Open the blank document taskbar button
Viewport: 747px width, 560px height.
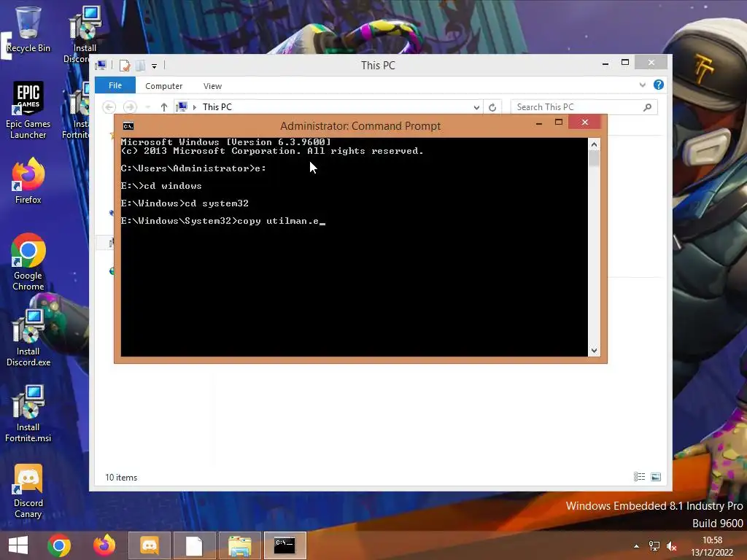pos(194,545)
